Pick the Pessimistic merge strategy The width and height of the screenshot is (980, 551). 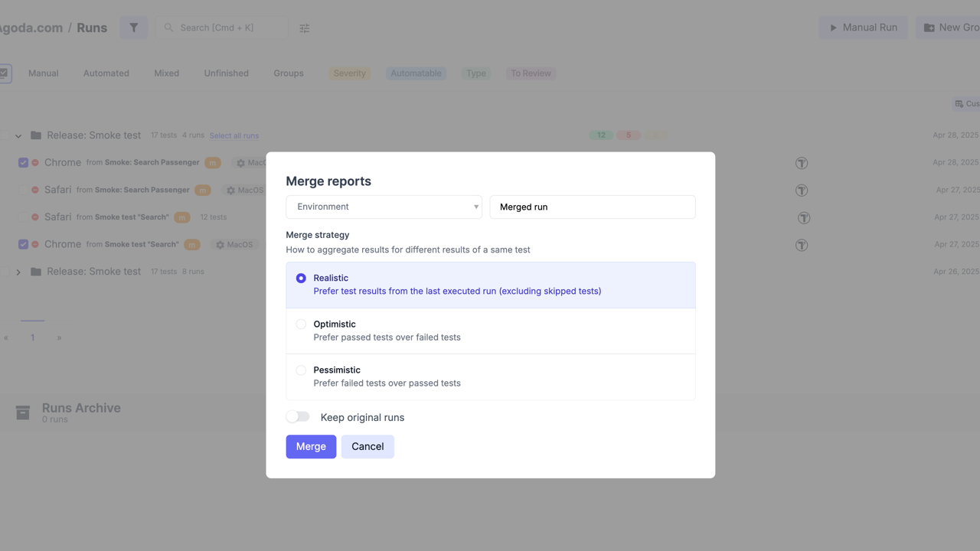(301, 370)
